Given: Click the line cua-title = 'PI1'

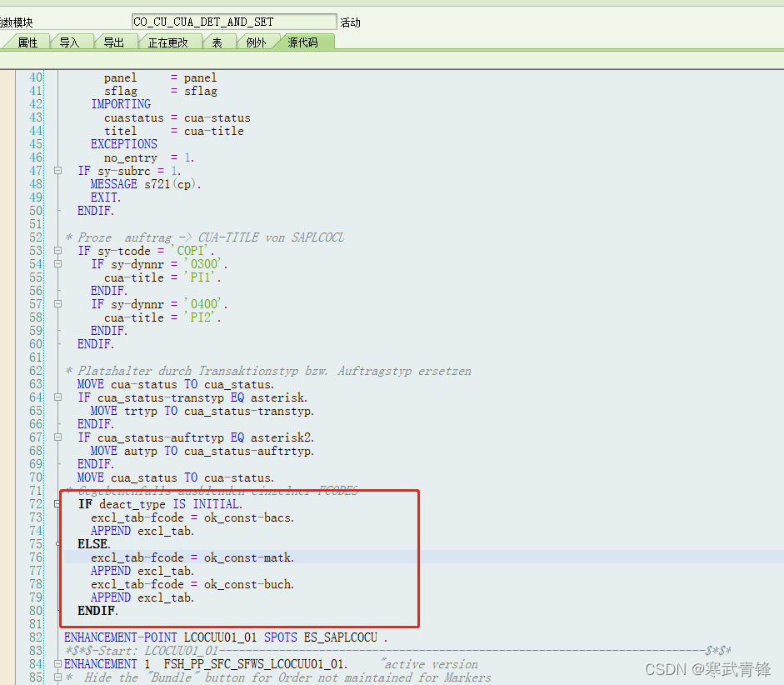Looking at the screenshot, I should (x=162, y=277).
